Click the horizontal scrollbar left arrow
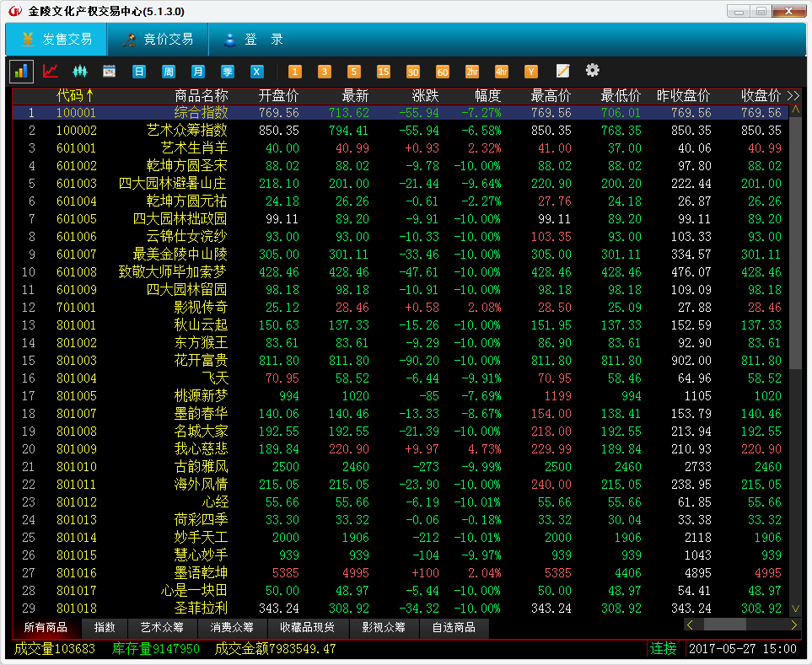 690,625
